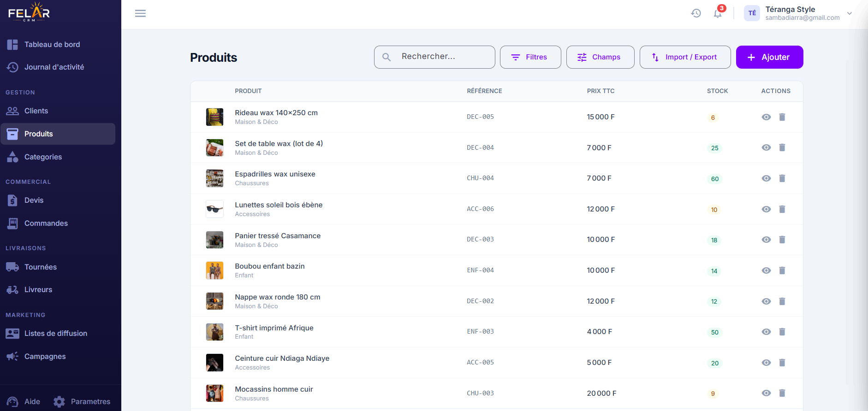View Set de table wax via eye icon
The image size is (868, 411).
pos(766,147)
